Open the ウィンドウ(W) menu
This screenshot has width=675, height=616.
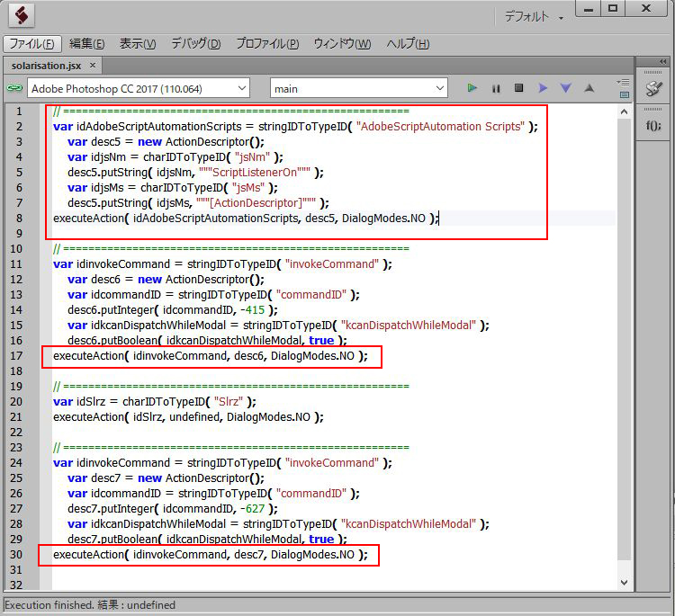tap(342, 43)
